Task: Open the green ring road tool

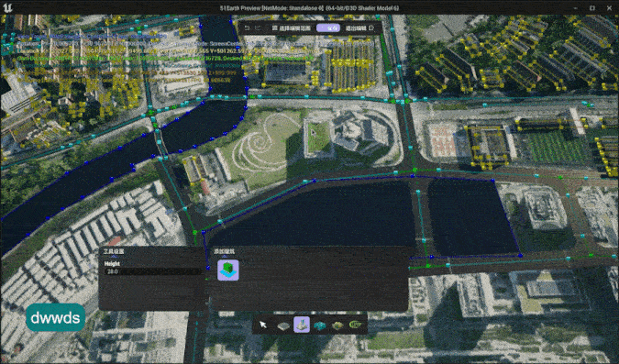Action: tap(355, 325)
